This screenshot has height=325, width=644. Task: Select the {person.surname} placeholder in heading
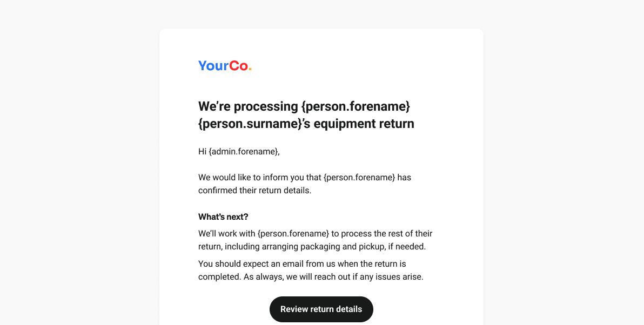pyautogui.click(x=250, y=124)
